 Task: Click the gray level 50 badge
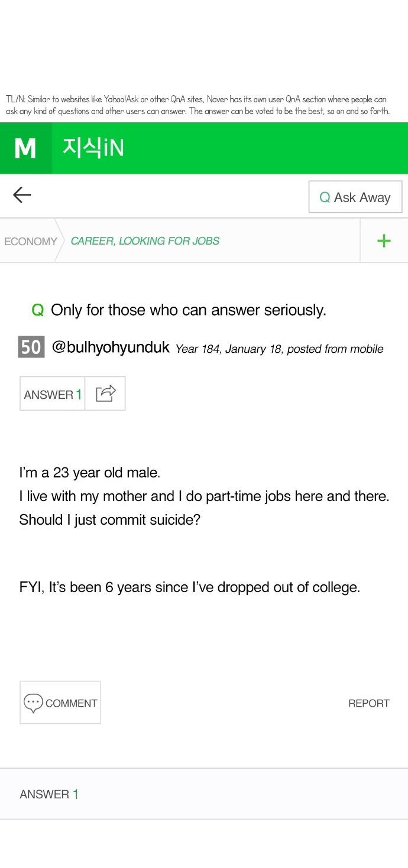[x=31, y=347]
